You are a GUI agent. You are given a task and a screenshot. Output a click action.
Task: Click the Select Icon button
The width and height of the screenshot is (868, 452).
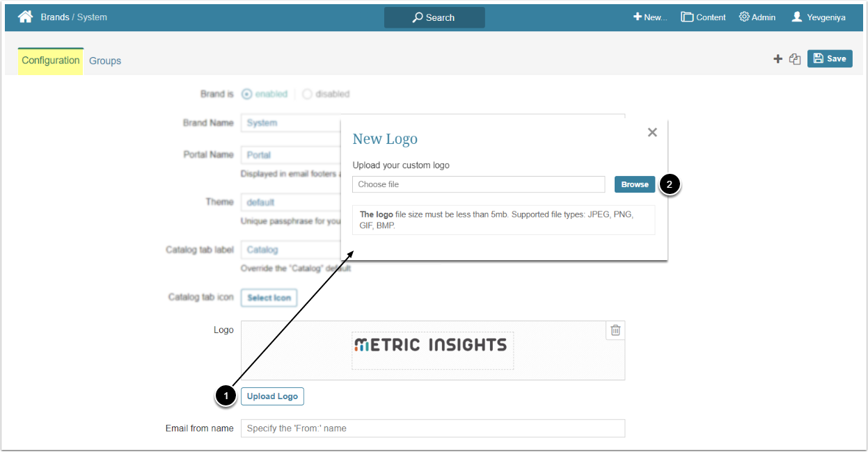click(269, 298)
